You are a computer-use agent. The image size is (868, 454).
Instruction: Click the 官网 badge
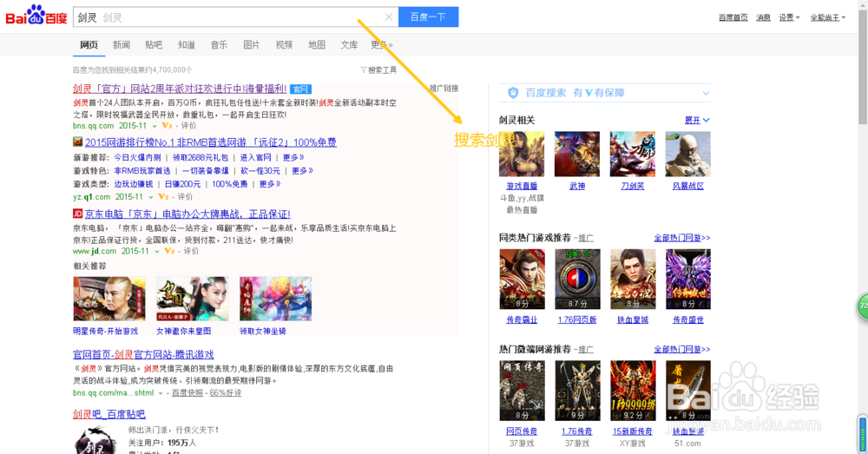point(300,89)
